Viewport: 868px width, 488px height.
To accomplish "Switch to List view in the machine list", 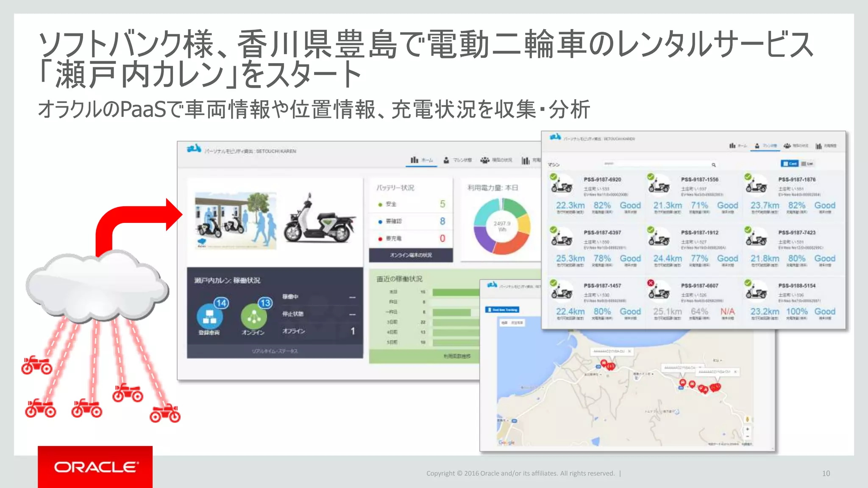I will point(807,164).
